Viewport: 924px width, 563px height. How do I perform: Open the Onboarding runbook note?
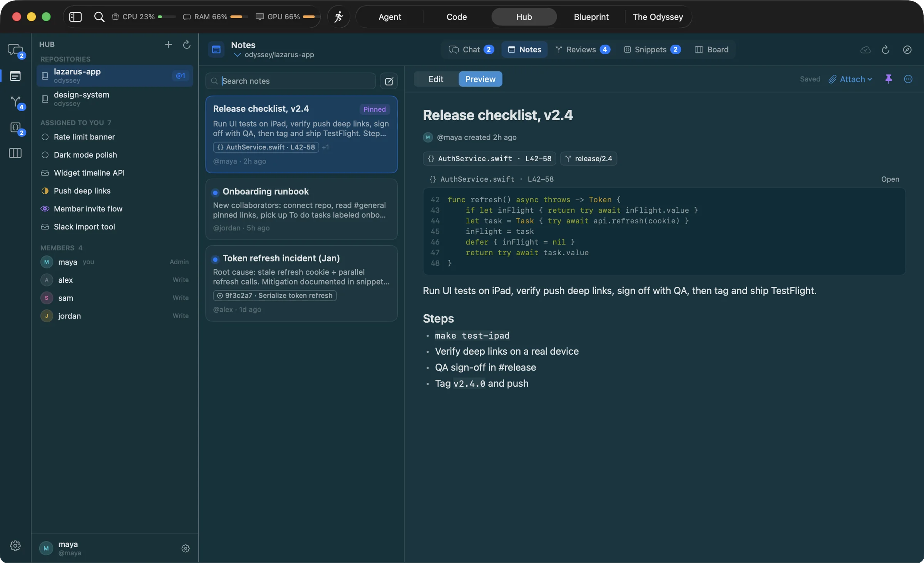pos(301,209)
